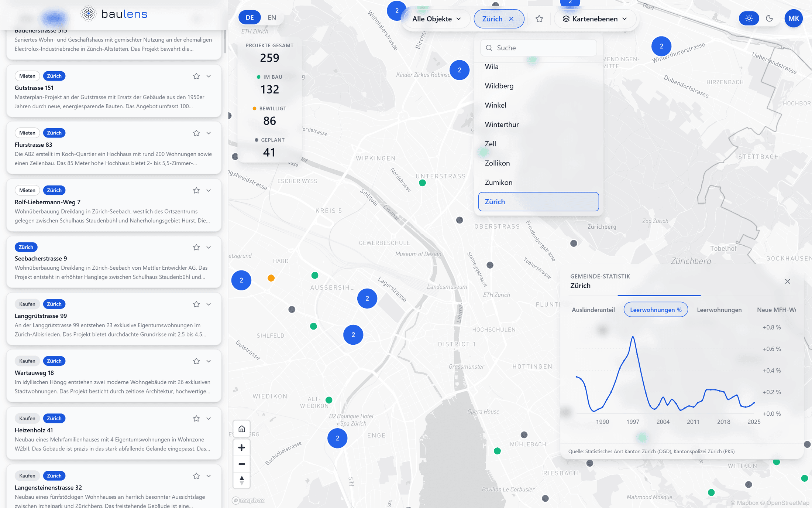The image size is (812, 508).
Task: Switch language to EN
Action: [272, 17]
